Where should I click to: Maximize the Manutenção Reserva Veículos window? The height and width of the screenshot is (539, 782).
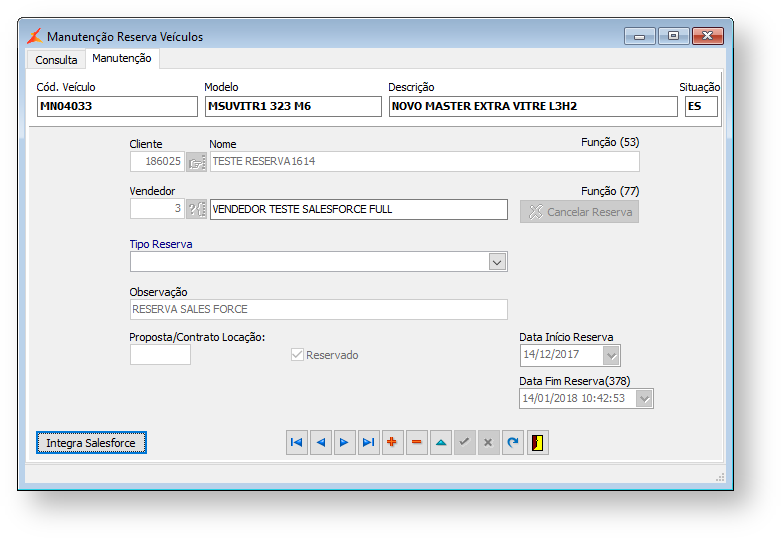[x=673, y=36]
